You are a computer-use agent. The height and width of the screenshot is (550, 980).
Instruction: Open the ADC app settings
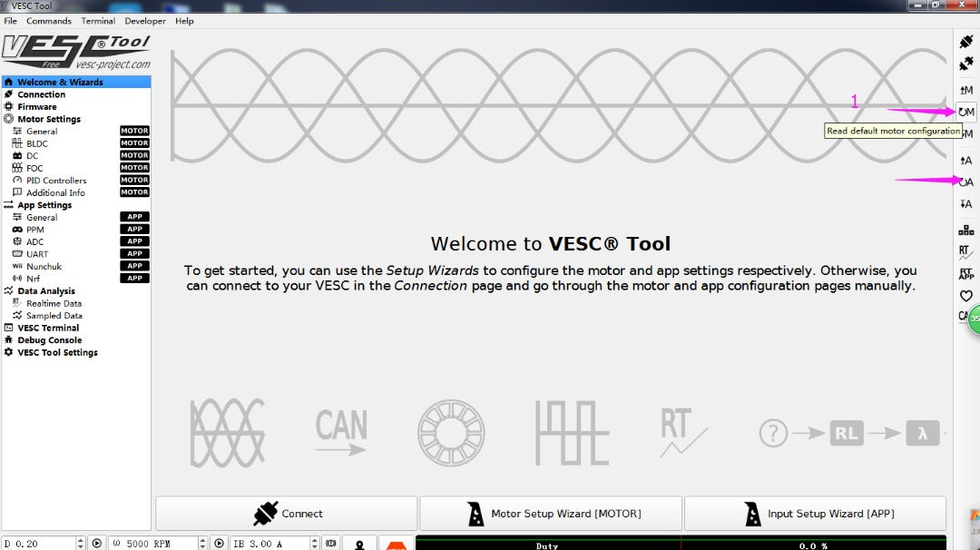click(x=76, y=242)
